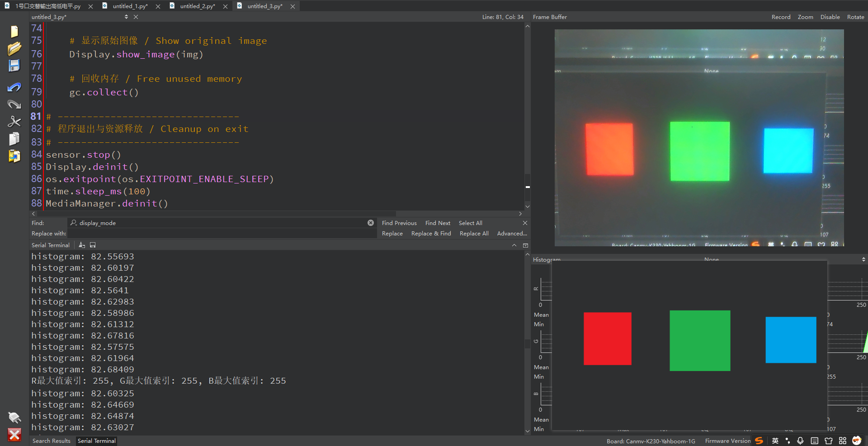Viewport: 868px width, 446px height.
Task: Click Rotate in the Frame Buffer
Action: click(x=855, y=17)
